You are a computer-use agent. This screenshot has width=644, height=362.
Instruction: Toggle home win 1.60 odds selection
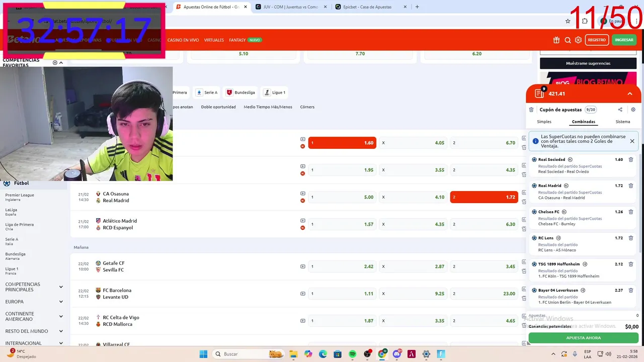342,143
